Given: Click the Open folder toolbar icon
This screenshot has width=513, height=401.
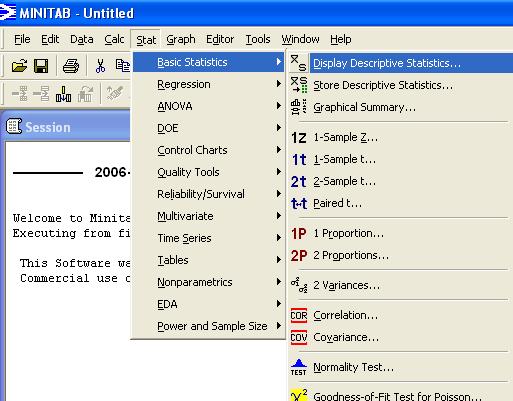Looking at the screenshot, I should click(x=19, y=66).
